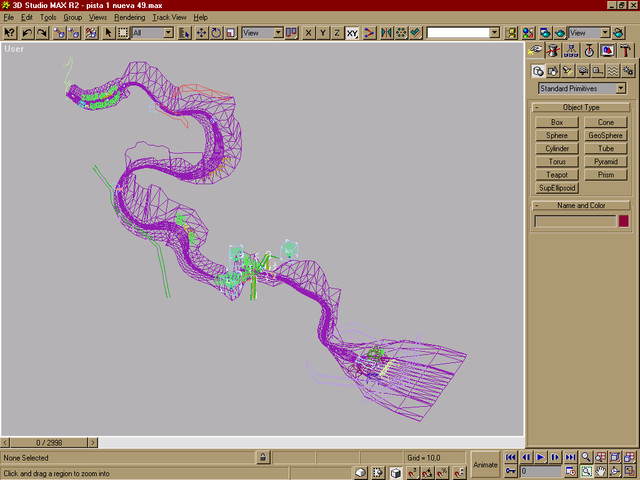Activate the Unlink Selection tool
640x480 pixels.
(74, 33)
